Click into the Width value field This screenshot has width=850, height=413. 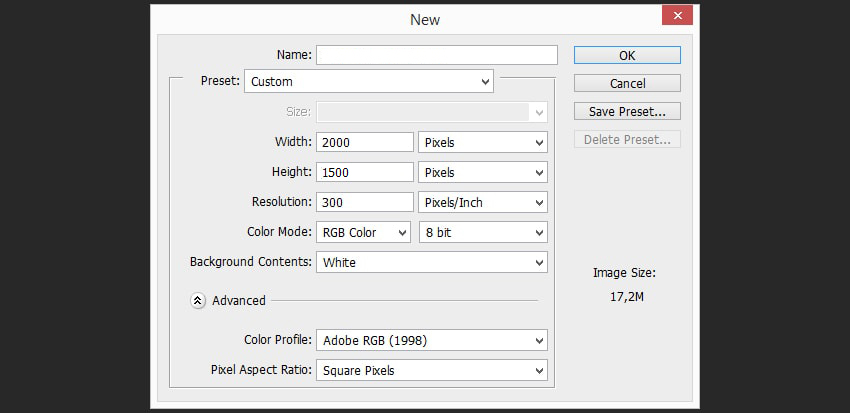[364, 142]
